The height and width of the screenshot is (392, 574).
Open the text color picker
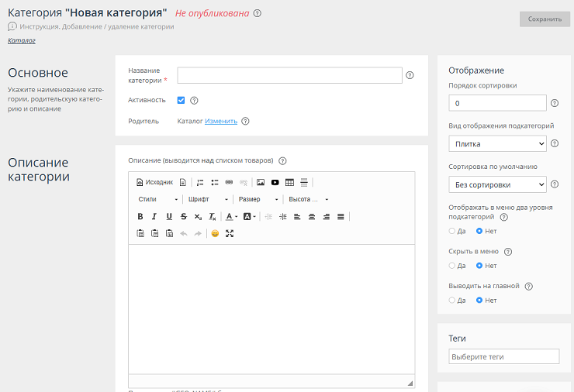coord(231,216)
